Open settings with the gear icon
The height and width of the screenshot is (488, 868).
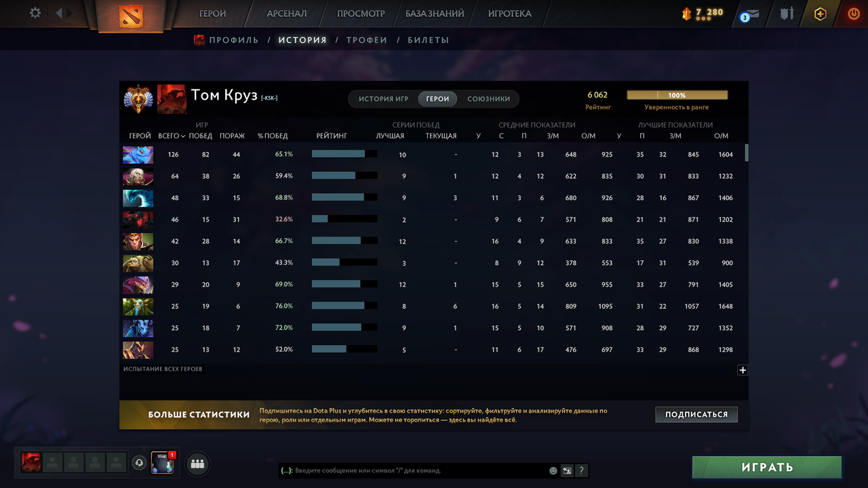35,13
